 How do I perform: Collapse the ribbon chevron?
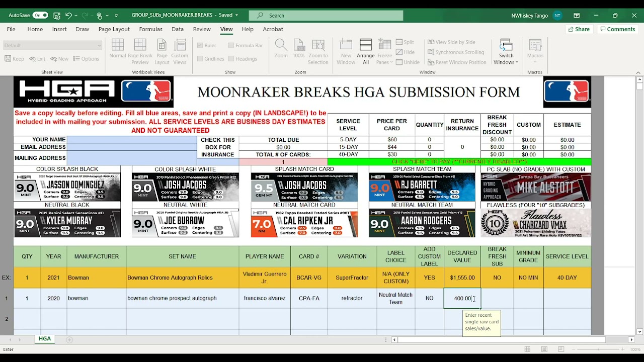tap(639, 72)
